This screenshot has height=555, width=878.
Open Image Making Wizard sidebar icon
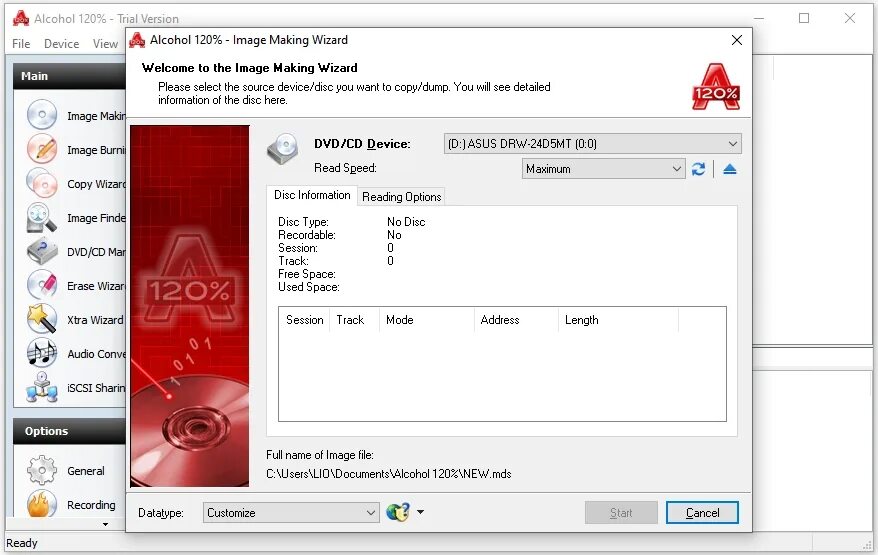coord(42,115)
